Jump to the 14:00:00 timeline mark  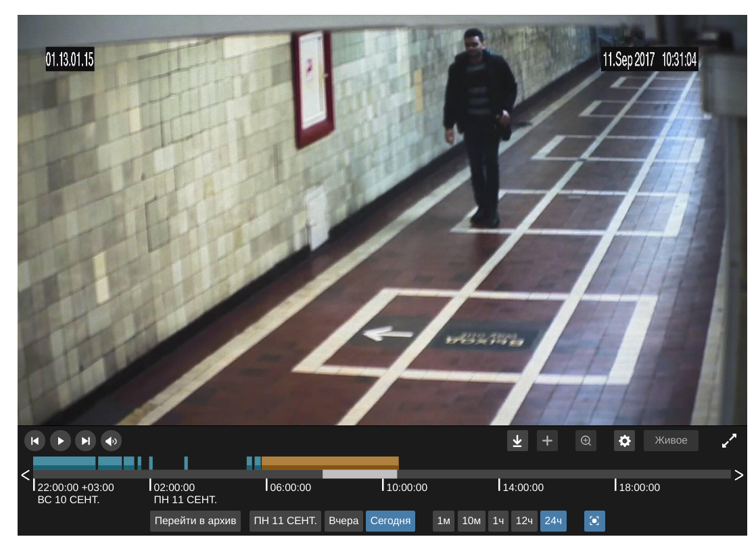[x=523, y=488]
